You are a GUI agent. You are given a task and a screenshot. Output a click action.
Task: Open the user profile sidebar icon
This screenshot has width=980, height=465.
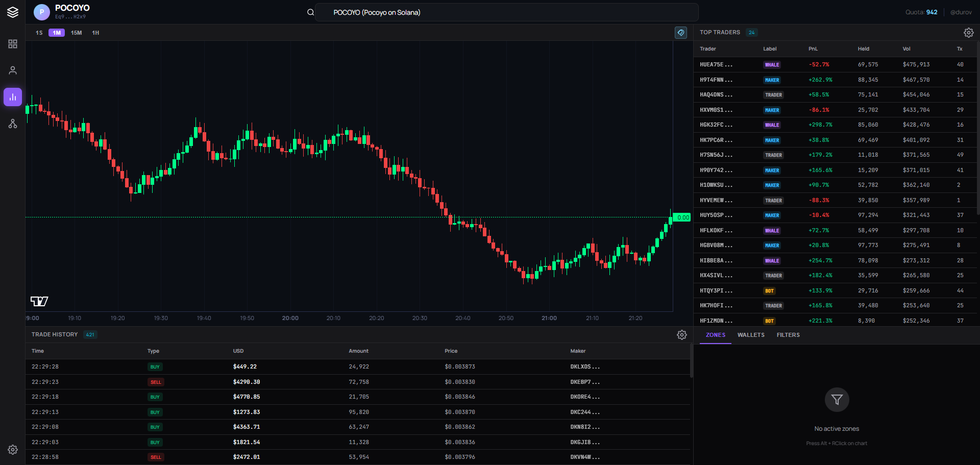13,70
